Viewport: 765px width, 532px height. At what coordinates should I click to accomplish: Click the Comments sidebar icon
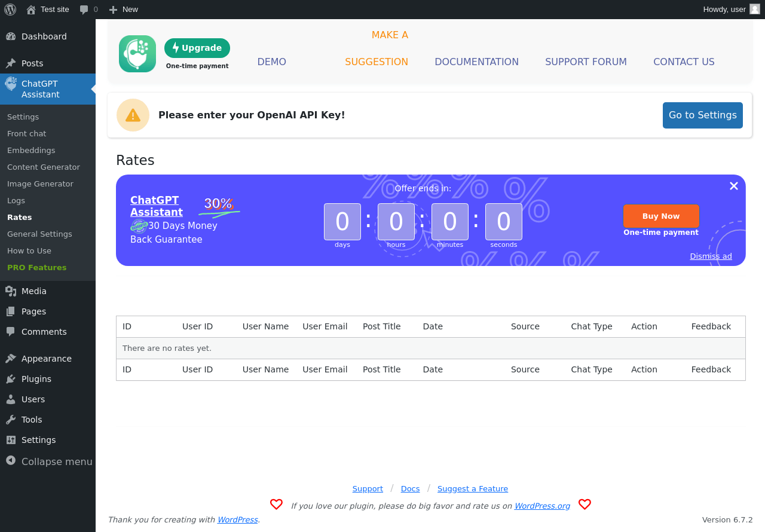click(11, 332)
